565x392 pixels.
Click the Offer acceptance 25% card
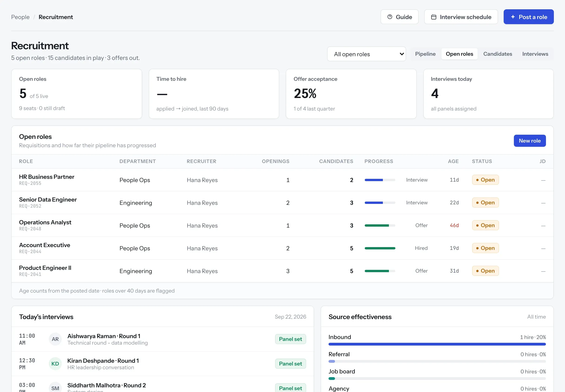[351, 94]
